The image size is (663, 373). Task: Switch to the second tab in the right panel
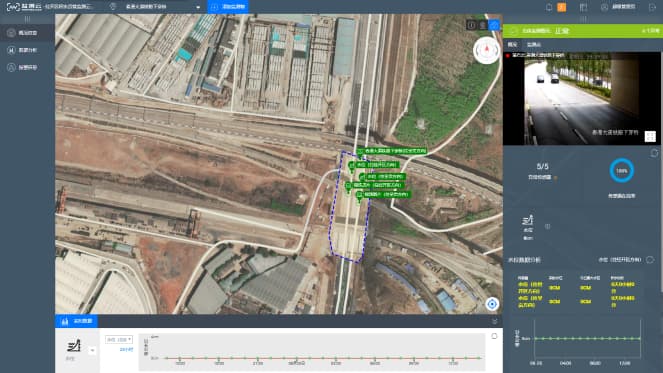point(534,44)
